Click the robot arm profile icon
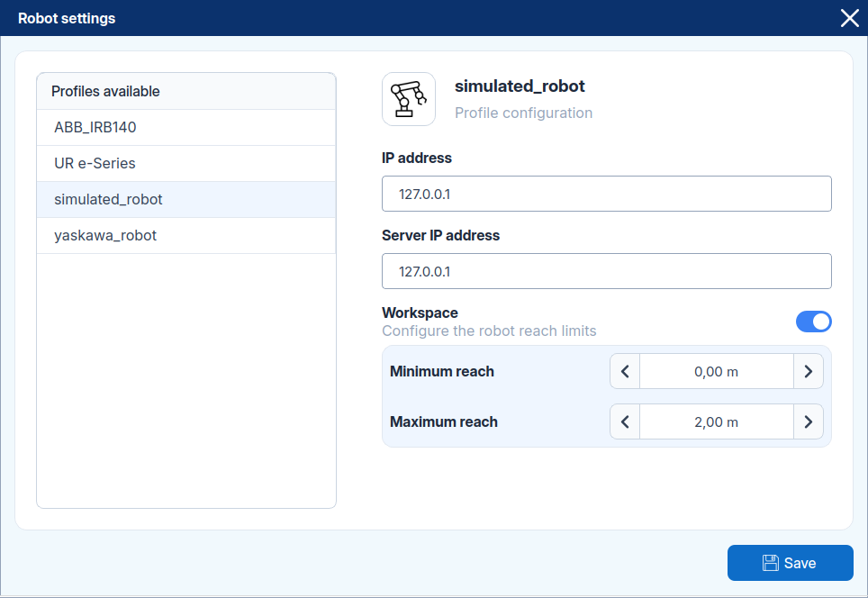The height and width of the screenshot is (598, 868). click(409, 99)
